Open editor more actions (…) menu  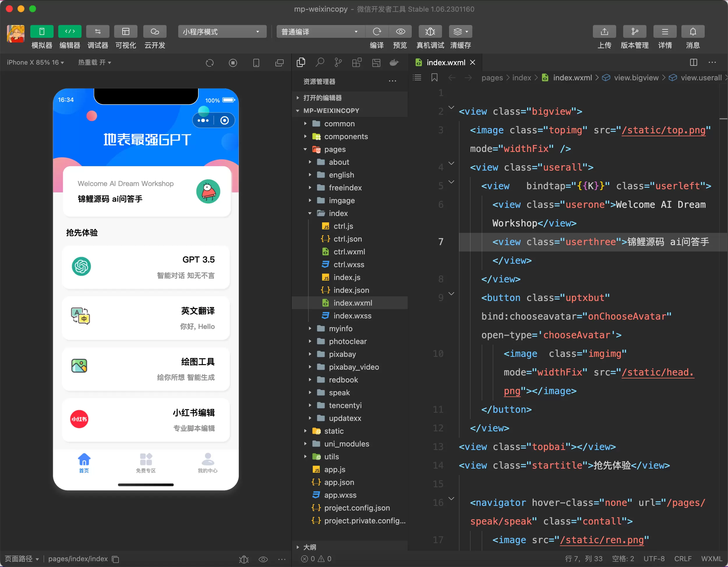(x=712, y=63)
